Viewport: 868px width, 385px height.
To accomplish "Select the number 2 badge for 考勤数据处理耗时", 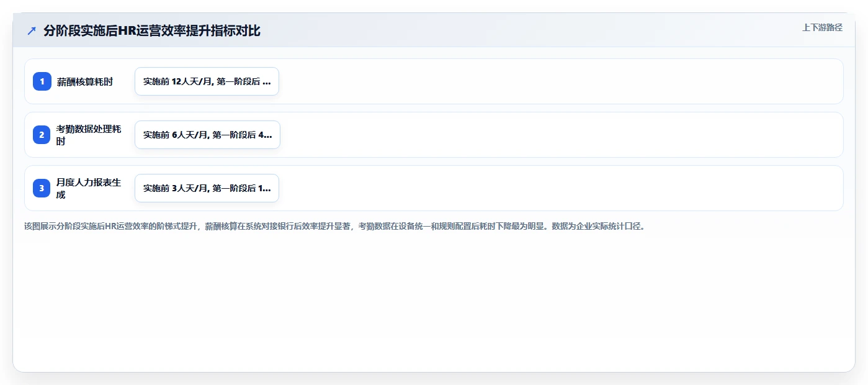I will click(42, 135).
